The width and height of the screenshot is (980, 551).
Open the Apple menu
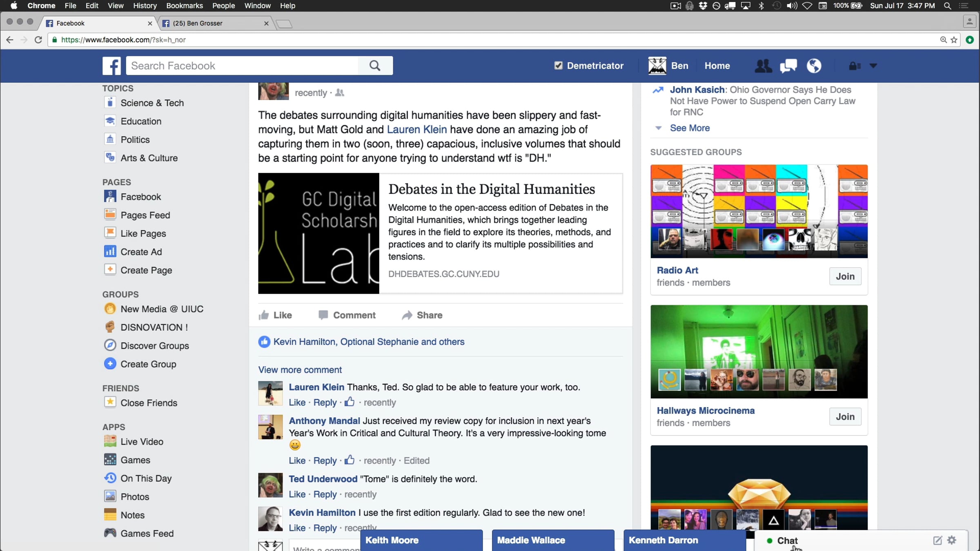[14, 6]
